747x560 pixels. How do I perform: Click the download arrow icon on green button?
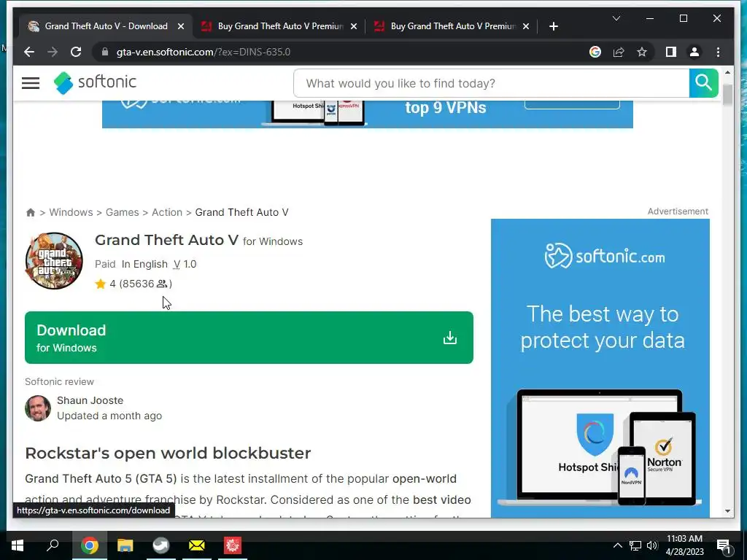pos(449,338)
